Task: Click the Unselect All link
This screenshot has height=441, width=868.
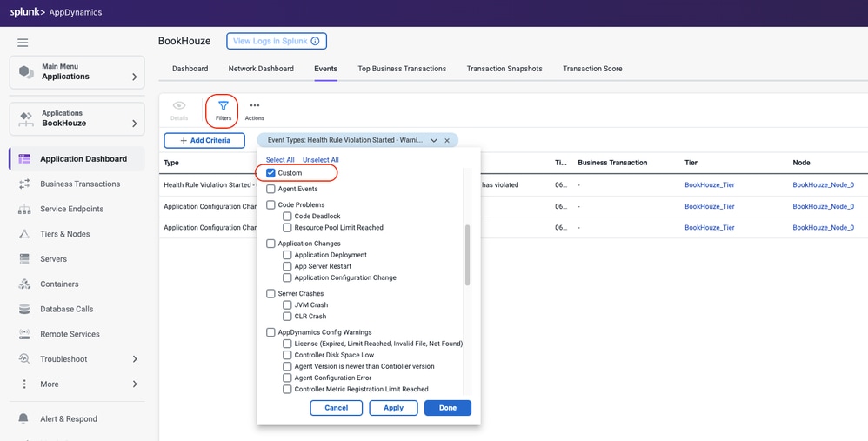Action: point(321,160)
